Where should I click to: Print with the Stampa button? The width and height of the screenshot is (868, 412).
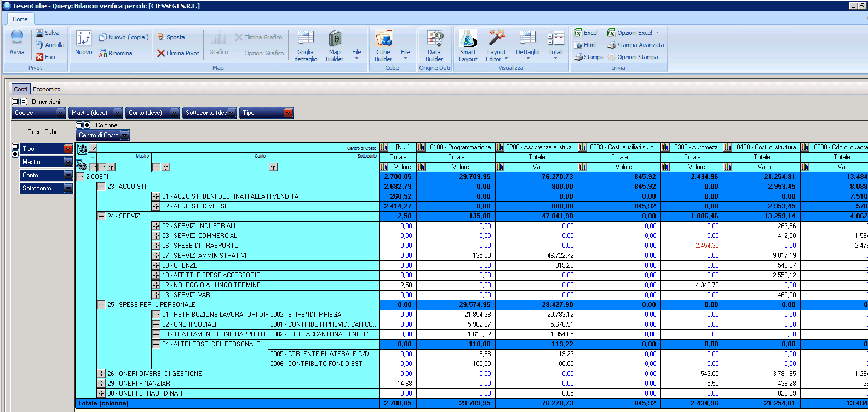(x=589, y=57)
